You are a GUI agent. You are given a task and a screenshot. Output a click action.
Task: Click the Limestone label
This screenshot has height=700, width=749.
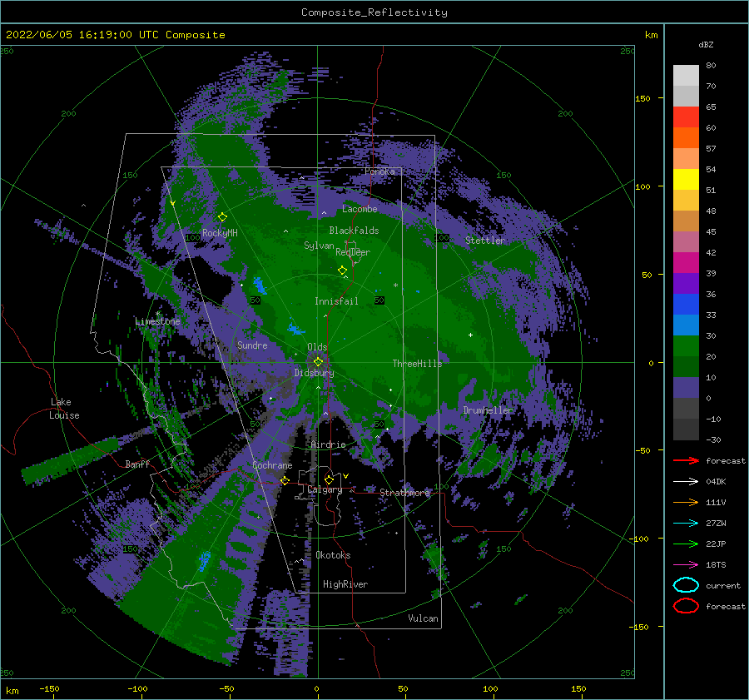[x=157, y=321]
